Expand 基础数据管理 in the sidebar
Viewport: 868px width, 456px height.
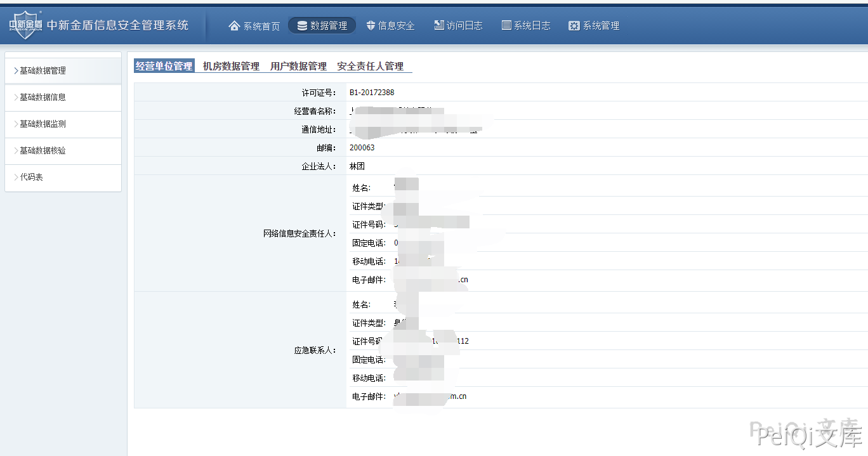pos(43,71)
